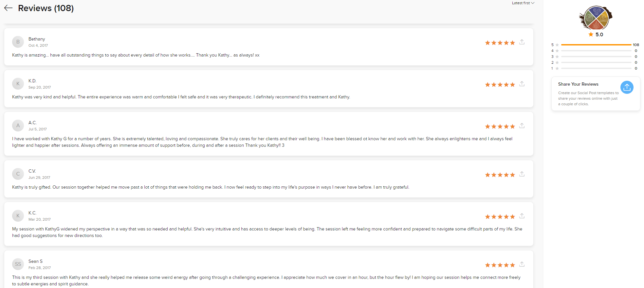Select the 1-star rating row
Screen dimensions: 644x288
(x=594, y=68)
